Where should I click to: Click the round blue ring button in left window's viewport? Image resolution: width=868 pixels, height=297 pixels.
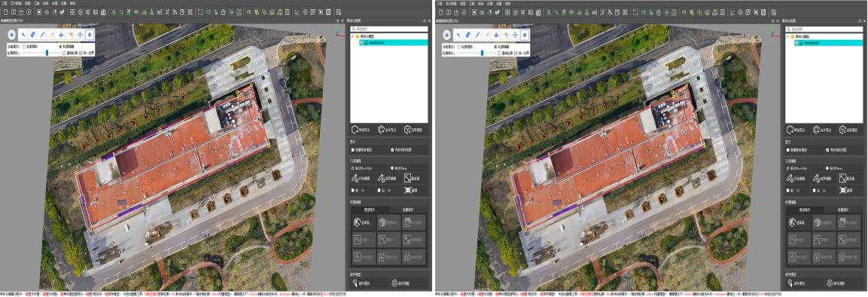pyautogui.click(x=11, y=35)
